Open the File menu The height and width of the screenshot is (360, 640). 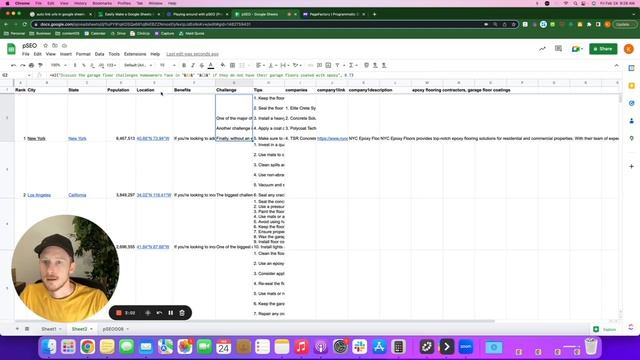[x=26, y=54]
